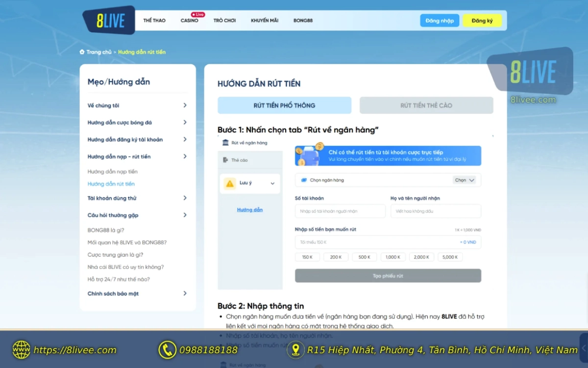Click the "Tạo phiếu rút" button
The height and width of the screenshot is (368, 588).
[388, 275]
